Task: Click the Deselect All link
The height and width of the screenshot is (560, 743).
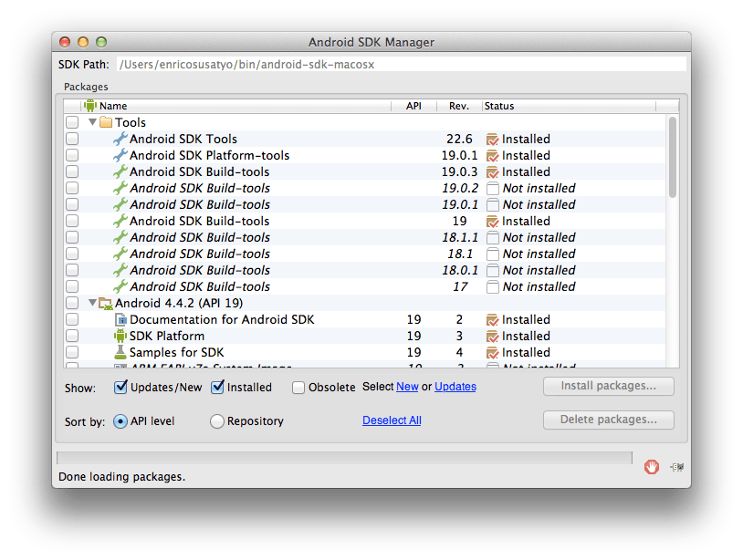Action: (392, 420)
